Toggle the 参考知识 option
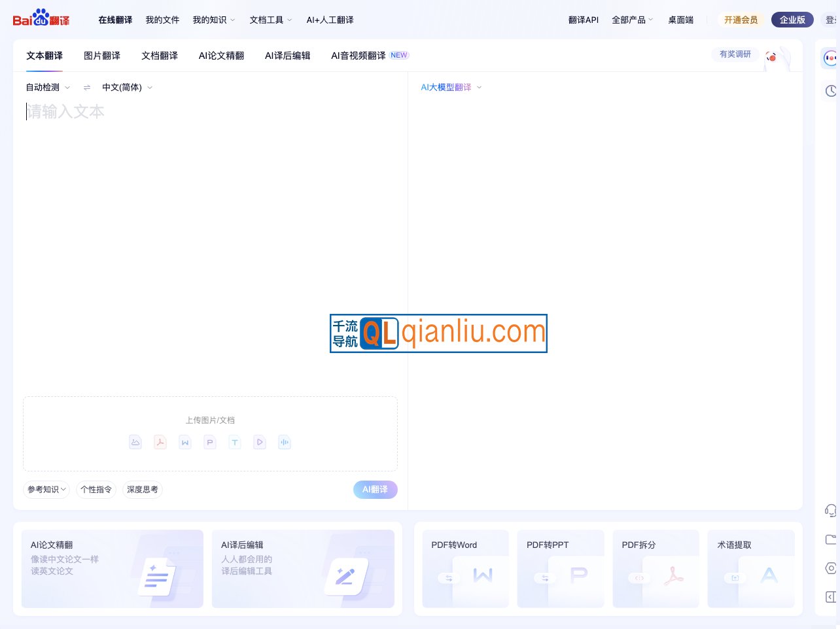Image resolution: width=840 pixels, height=629 pixels. tap(46, 489)
